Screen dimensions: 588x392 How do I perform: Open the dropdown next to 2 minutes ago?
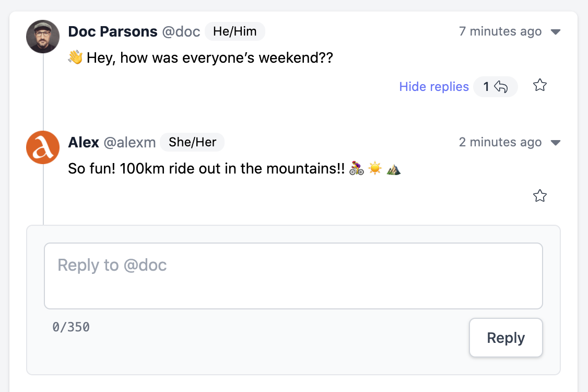[556, 142]
